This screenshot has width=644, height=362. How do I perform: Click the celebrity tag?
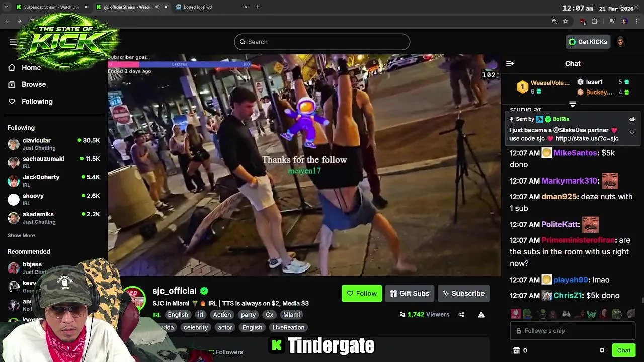click(x=196, y=327)
